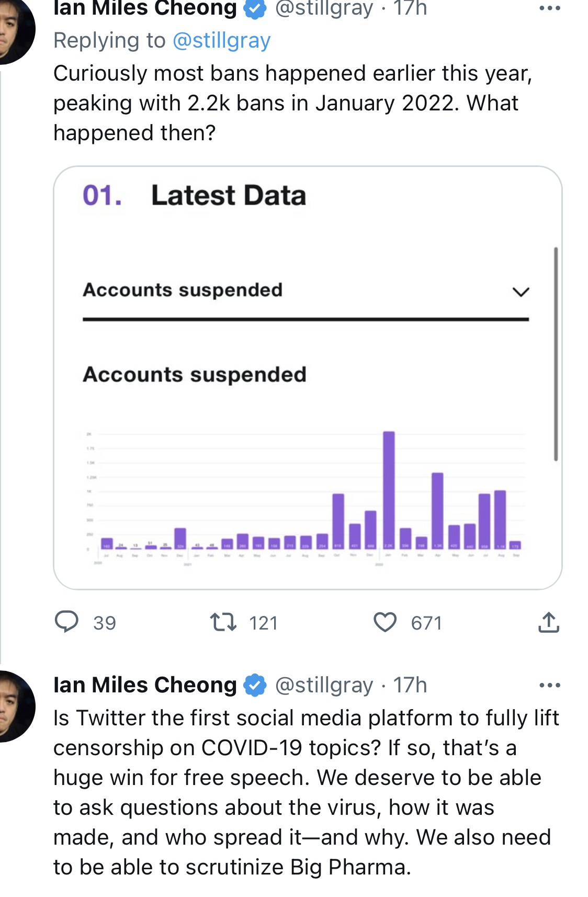588x897 pixels.
Task: Tap the verified badge in the second tweet
Action: [255, 685]
